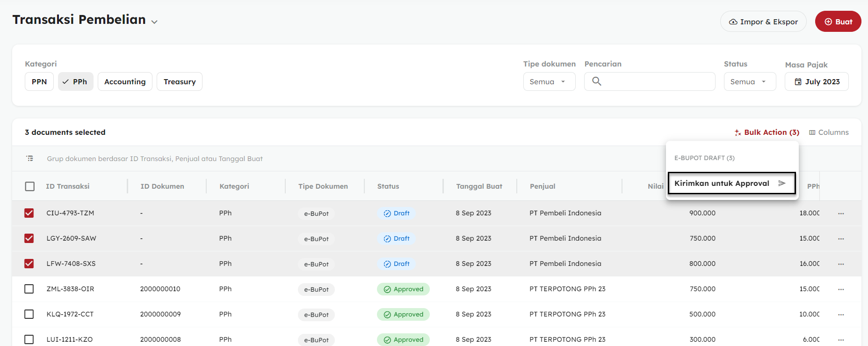Open Columns settings icon
The image size is (868, 346).
coord(812,133)
